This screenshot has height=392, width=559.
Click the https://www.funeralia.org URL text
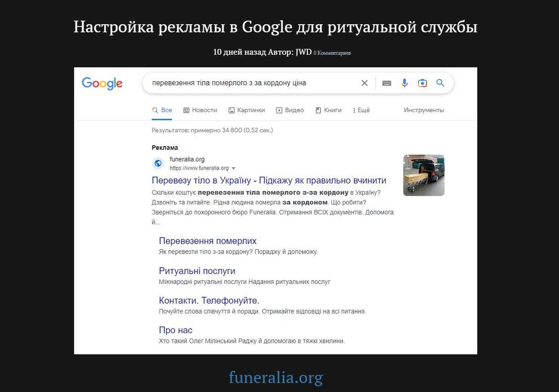[199, 168]
